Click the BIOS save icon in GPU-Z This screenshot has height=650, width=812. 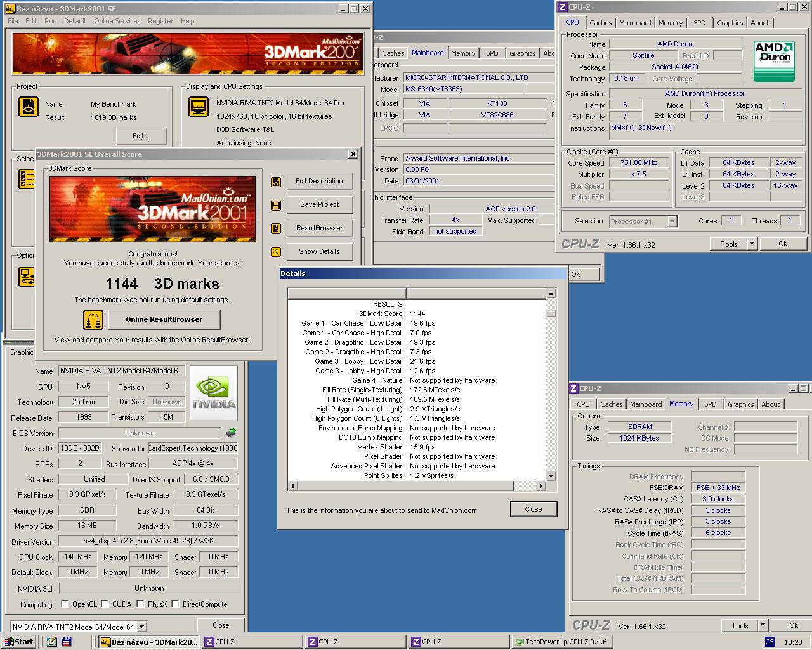(x=232, y=433)
